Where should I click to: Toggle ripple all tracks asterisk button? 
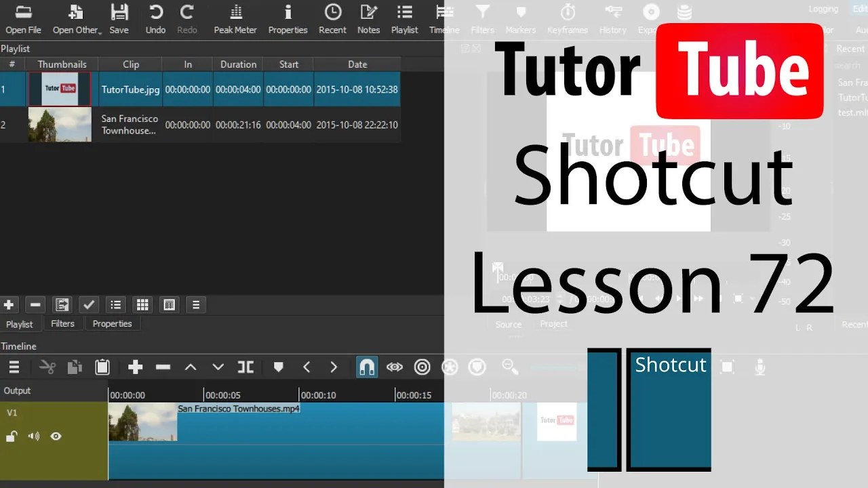coord(450,367)
